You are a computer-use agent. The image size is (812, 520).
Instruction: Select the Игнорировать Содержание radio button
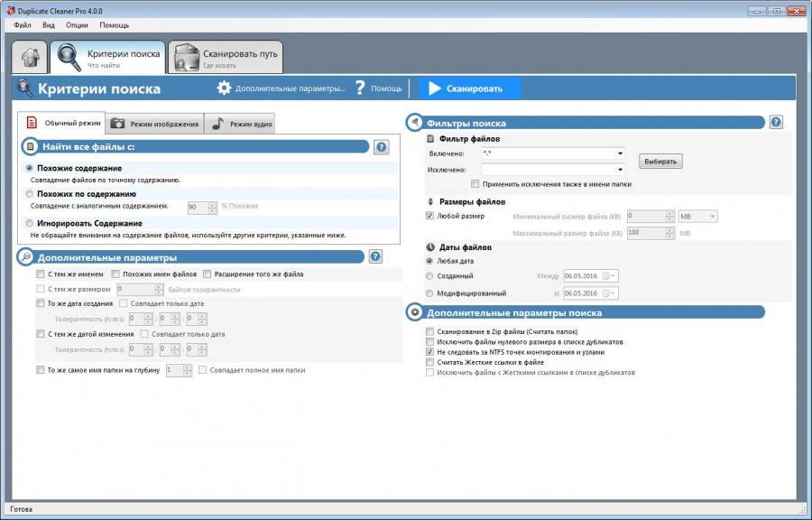click(30, 223)
